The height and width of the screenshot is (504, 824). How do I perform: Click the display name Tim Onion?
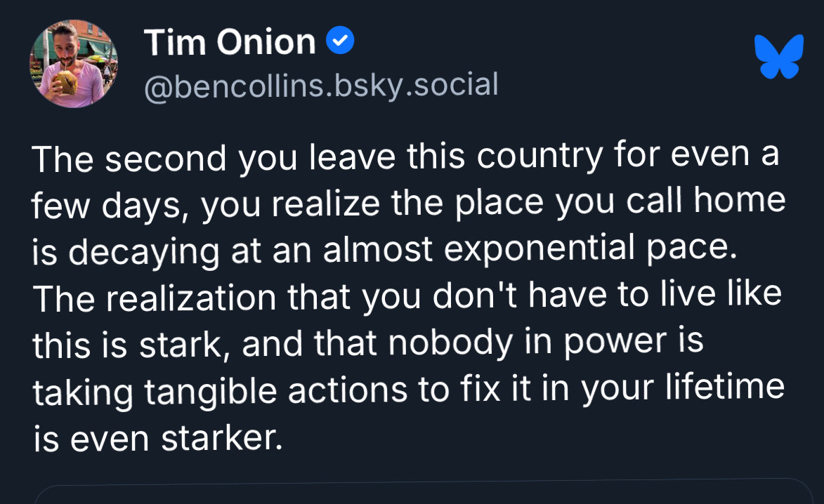230,43
